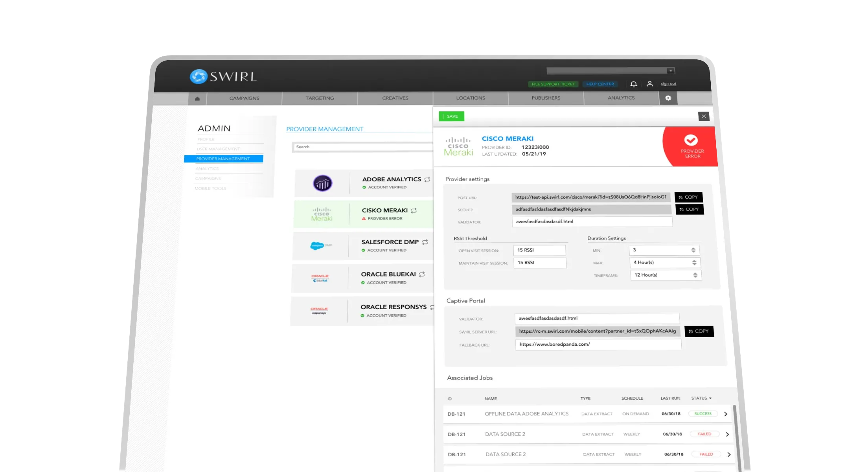Viewport: 868px width, 472px height.
Task: Adjust the Min duration stepper
Action: 693,250
